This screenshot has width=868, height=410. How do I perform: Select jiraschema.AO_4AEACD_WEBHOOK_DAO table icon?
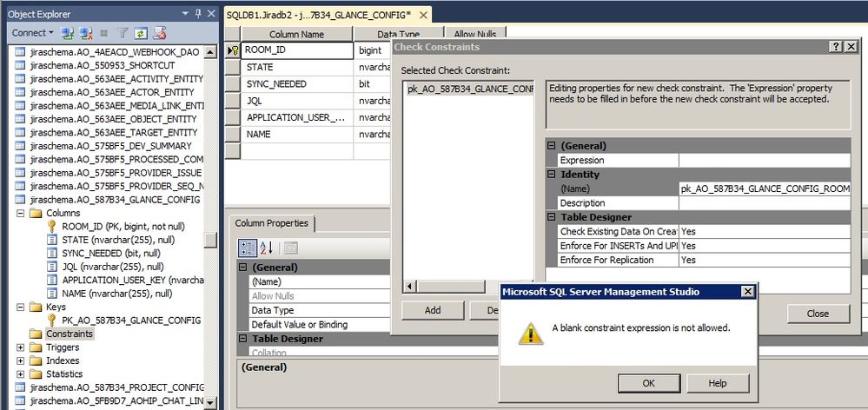point(20,52)
